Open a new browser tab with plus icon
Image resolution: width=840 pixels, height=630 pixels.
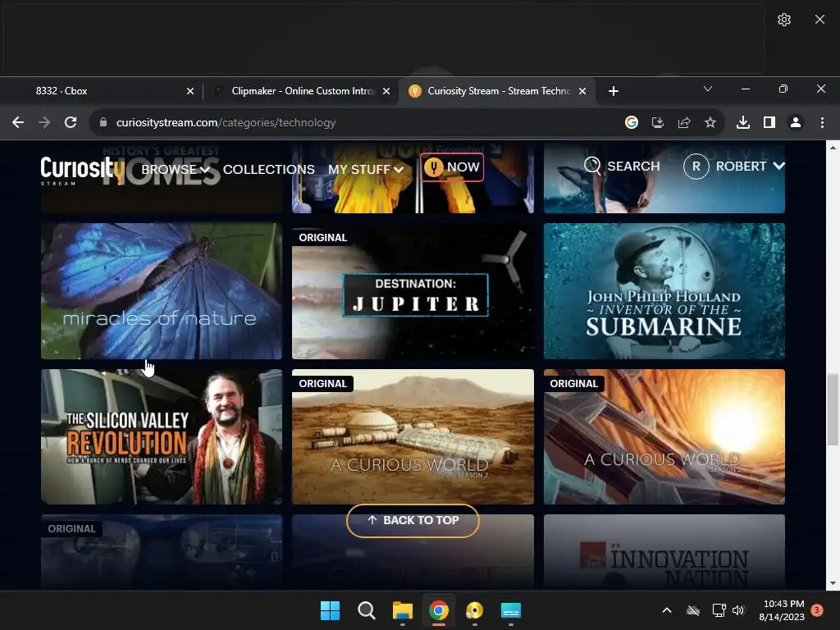(x=614, y=92)
